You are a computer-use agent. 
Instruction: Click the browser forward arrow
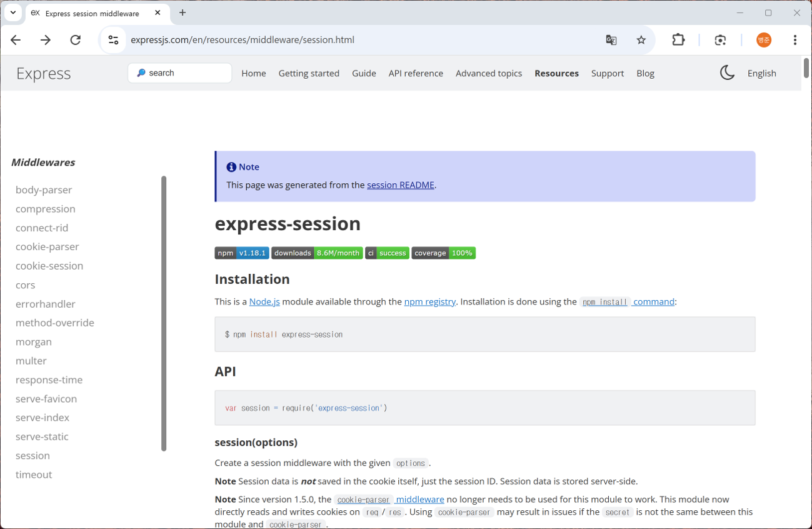coord(46,40)
